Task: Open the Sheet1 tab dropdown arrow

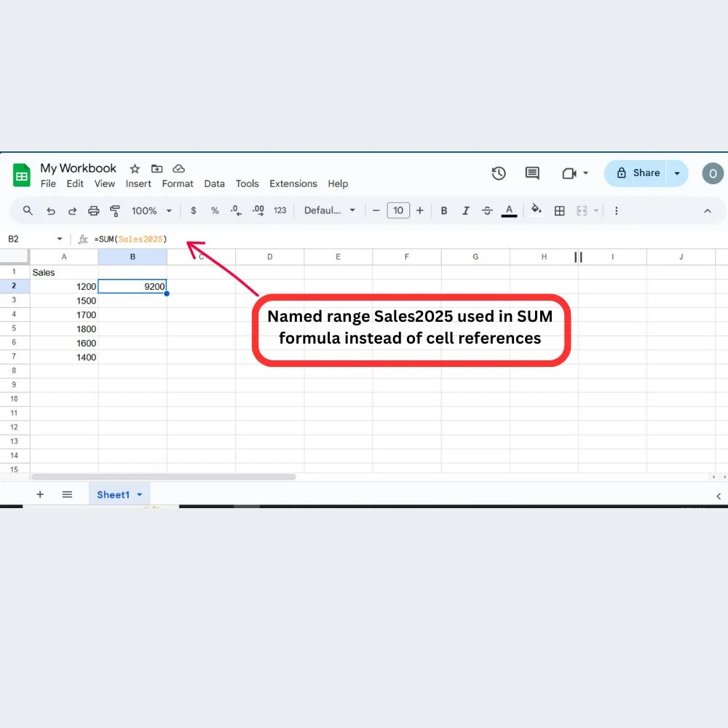Action: point(140,495)
